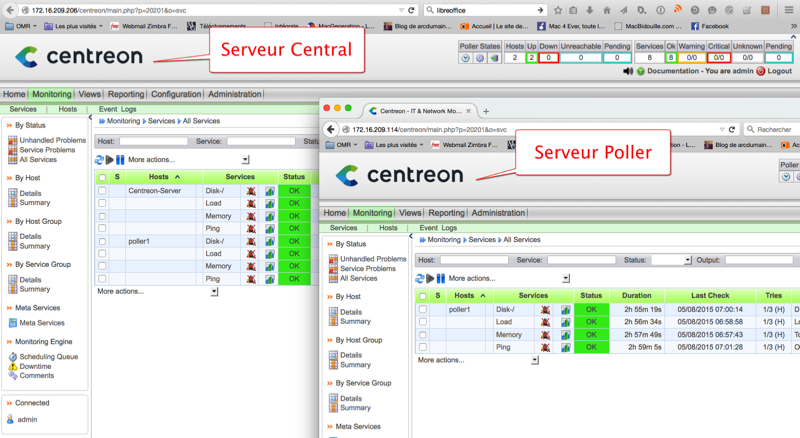800x438 pixels.
Task: Click the pause icon in the central server toolbar
Action: coord(120,160)
